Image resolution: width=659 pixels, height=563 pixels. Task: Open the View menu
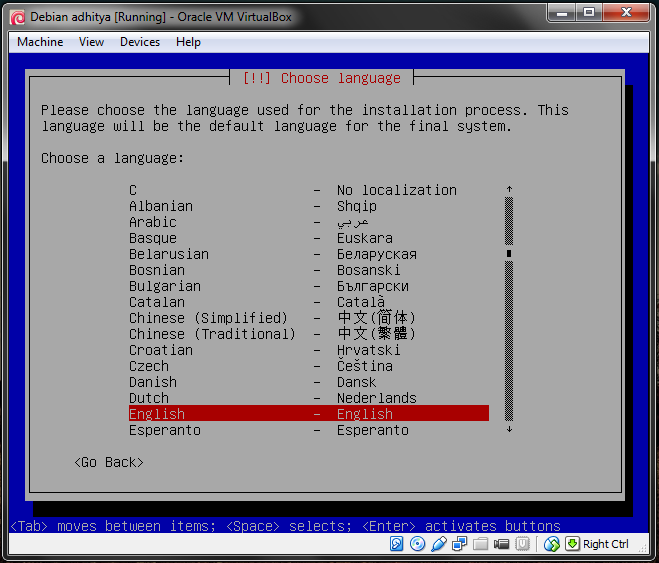click(x=91, y=42)
